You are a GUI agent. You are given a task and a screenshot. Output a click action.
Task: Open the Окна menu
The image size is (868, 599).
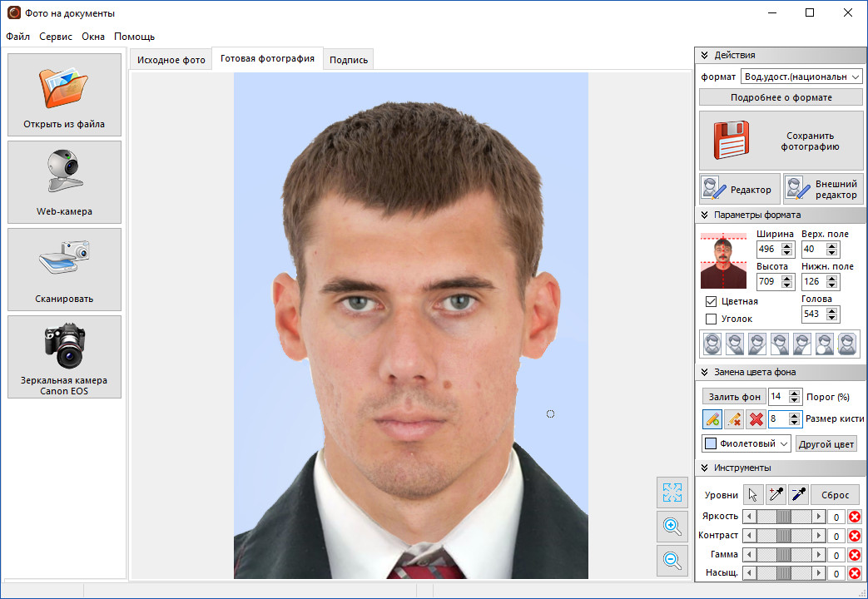[93, 37]
